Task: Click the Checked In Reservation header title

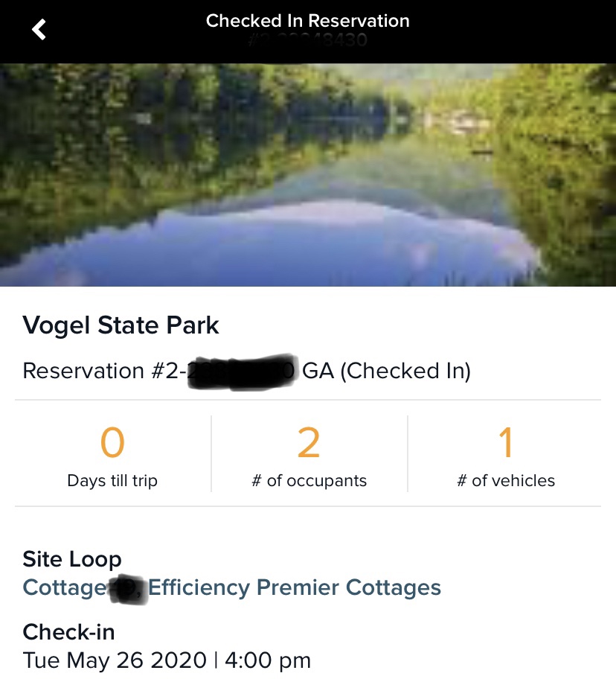Action: 307,21
